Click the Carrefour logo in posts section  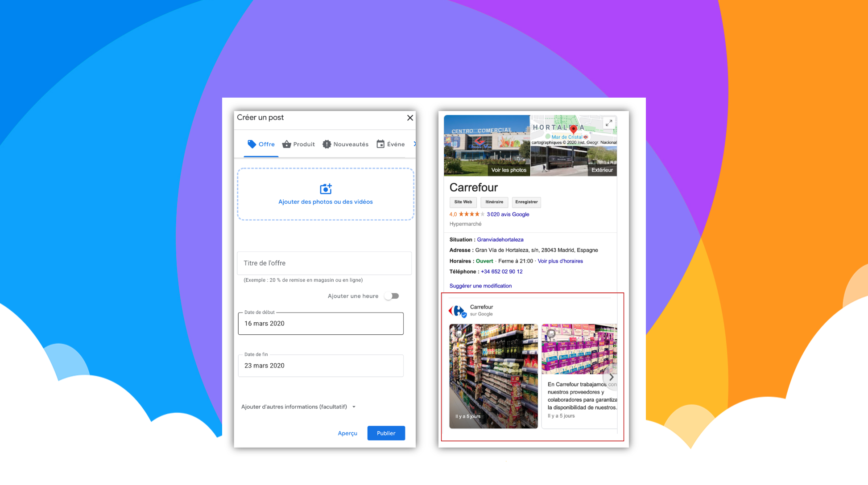click(458, 311)
